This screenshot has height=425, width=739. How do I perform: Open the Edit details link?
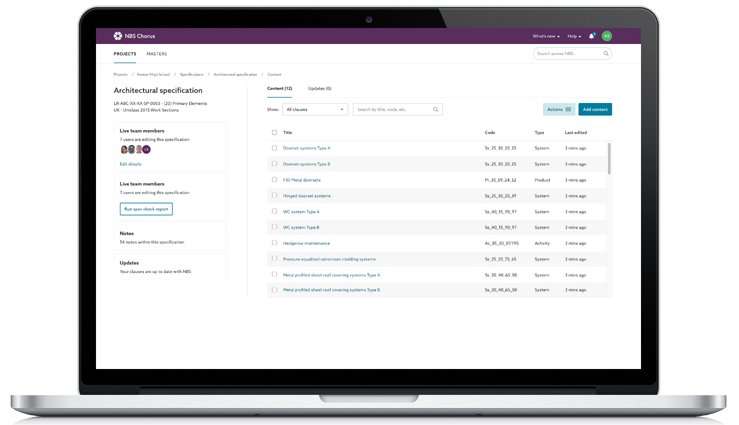(130, 164)
